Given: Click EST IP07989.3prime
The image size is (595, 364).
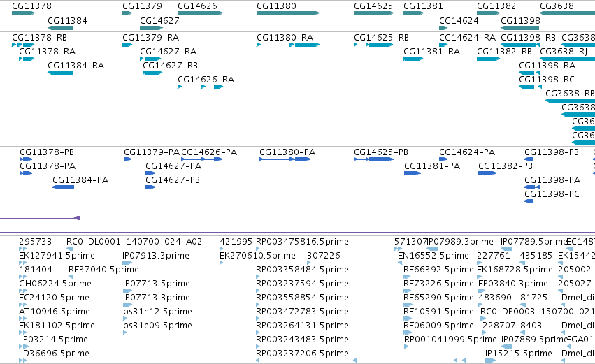Looking at the screenshot, I should click(x=460, y=242).
